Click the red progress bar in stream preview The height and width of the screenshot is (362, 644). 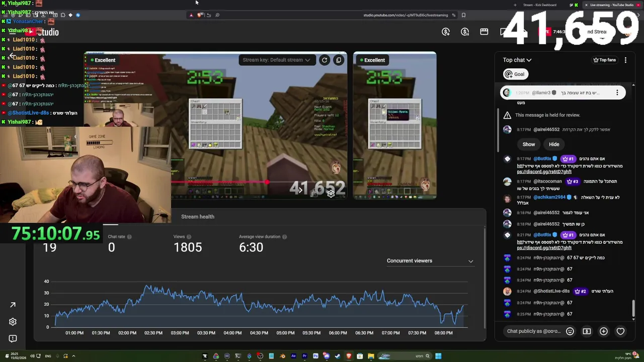click(x=219, y=182)
